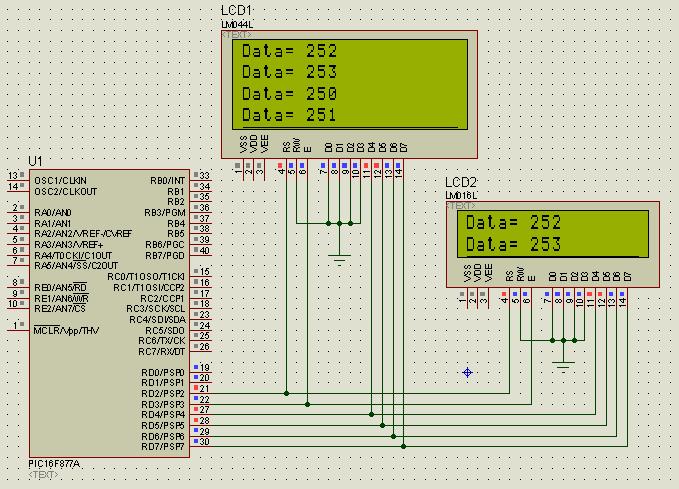Click the 'Data= 252' line on LCD1 display

289,51
